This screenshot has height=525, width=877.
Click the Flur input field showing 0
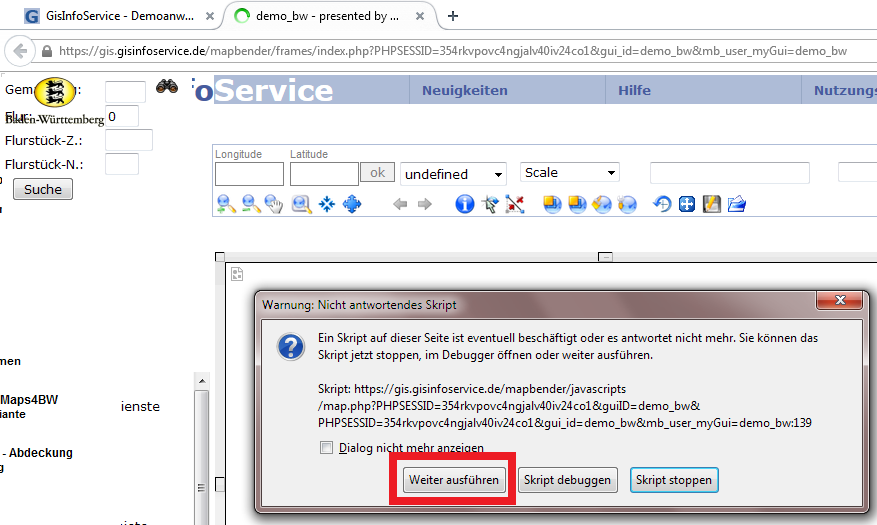(x=122, y=116)
